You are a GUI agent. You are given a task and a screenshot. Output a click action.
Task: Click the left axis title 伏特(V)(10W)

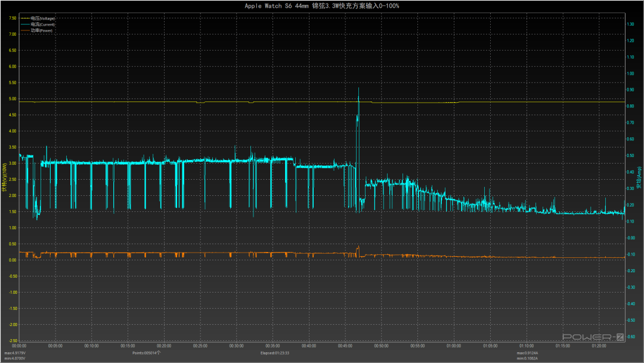pyautogui.click(x=5, y=177)
